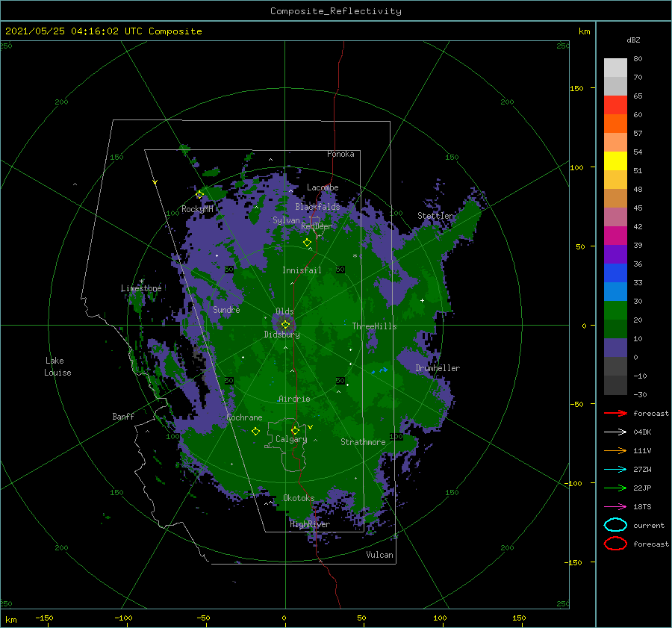Select the yellow diamond marker above Calgary label
The height and width of the screenshot is (628, 672).
tap(295, 430)
